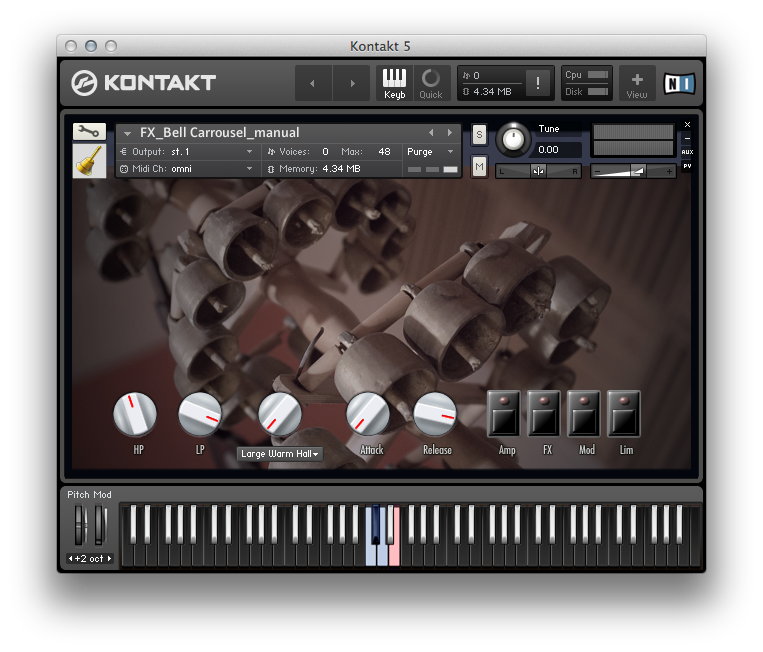
Task: Shift keyboard octave down arrow
Action: pos(71,559)
